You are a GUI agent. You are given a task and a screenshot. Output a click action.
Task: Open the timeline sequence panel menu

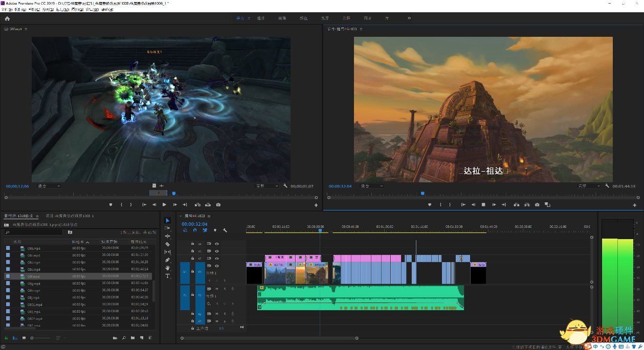[208, 216]
